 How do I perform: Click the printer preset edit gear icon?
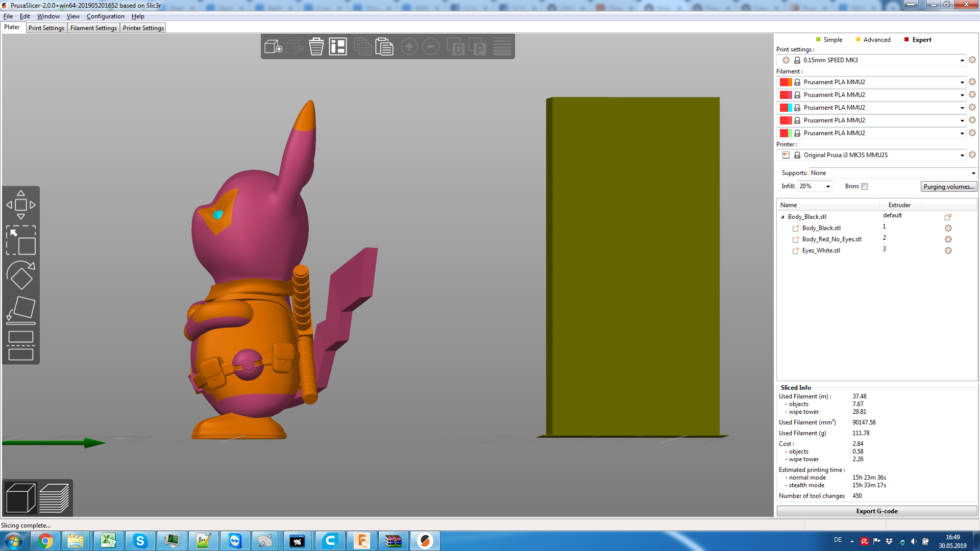click(x=972, y=155)
